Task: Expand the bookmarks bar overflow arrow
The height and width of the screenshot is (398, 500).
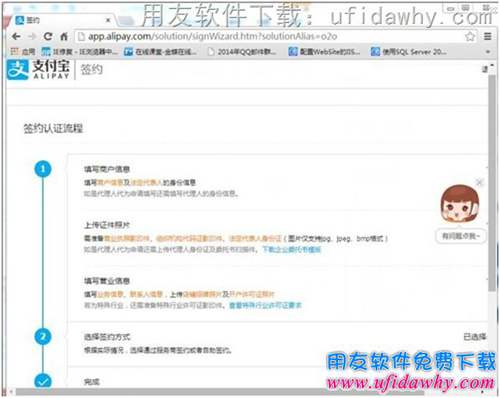Action: click(x=488, y=52)
